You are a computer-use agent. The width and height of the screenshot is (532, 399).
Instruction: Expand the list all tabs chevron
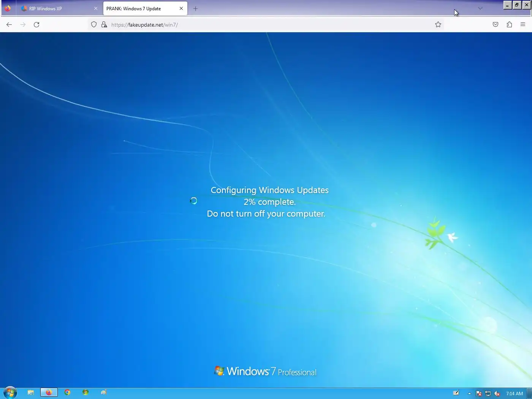click(x=480, y=8)
